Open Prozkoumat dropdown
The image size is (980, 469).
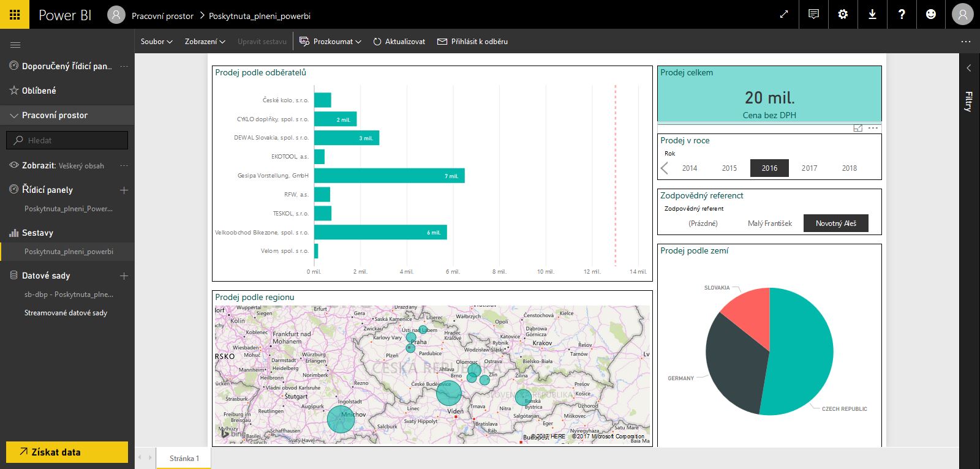[330, 42]
